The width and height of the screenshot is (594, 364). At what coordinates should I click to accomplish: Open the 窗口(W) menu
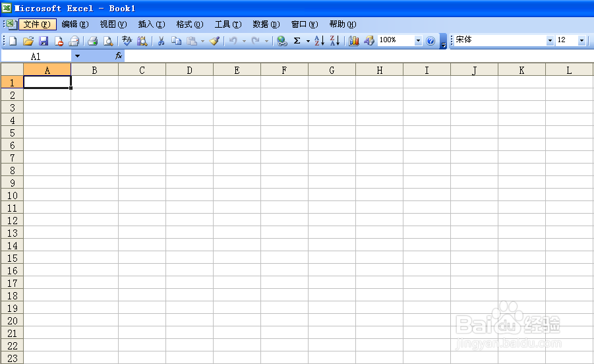tap(305, 24)
